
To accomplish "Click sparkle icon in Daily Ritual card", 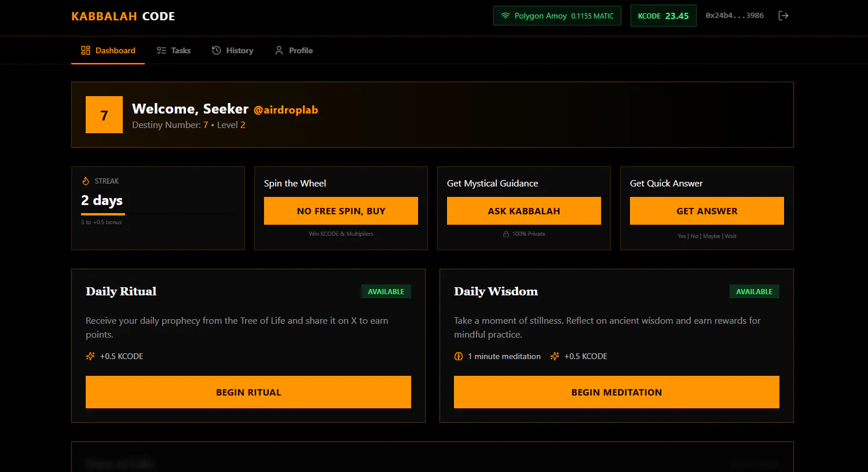I will click(x=90, y=356).
